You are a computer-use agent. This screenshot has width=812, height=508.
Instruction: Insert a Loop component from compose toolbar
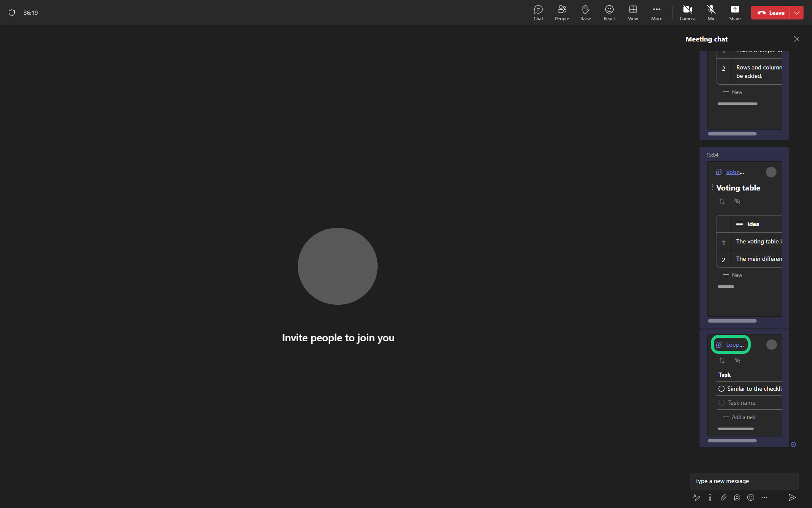(737, 497)
